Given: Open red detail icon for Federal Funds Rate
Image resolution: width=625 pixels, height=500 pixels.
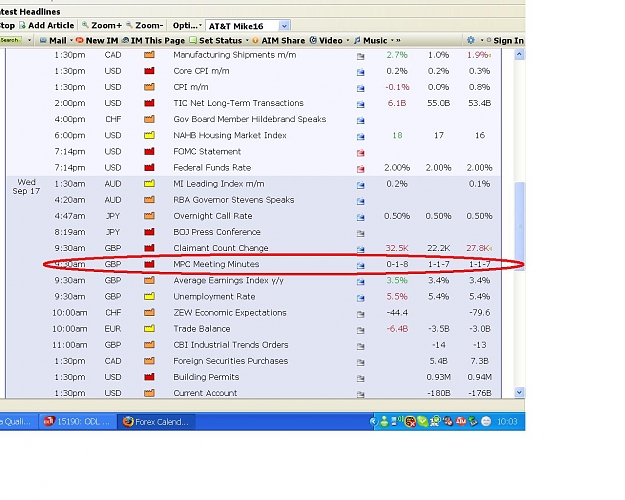Looking at the screenshot, I should tap(360, 169).
